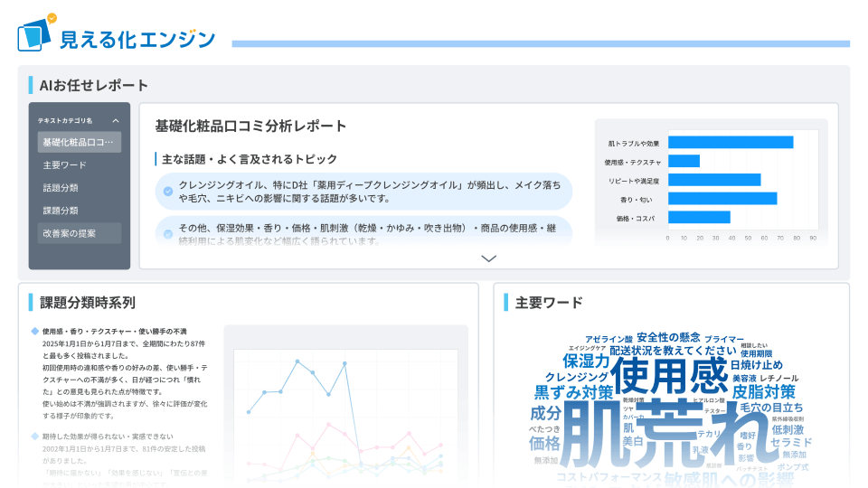Screen dimensions: 868x488
Task: Click the word 皮脂対策 in word cloud
Action: [x=763, y=391]
